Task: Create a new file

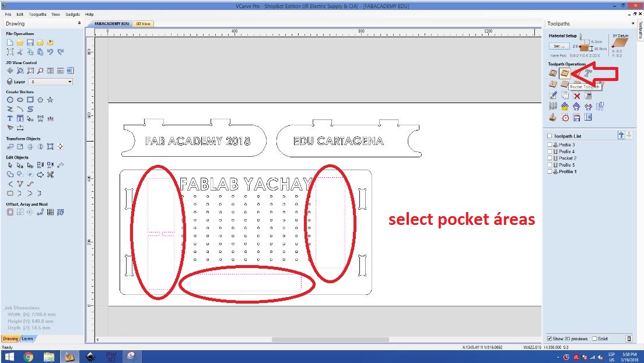Action: (10, 43)
